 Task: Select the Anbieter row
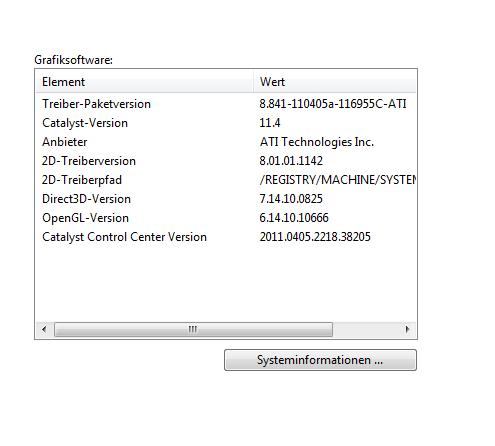pos(226,142)
